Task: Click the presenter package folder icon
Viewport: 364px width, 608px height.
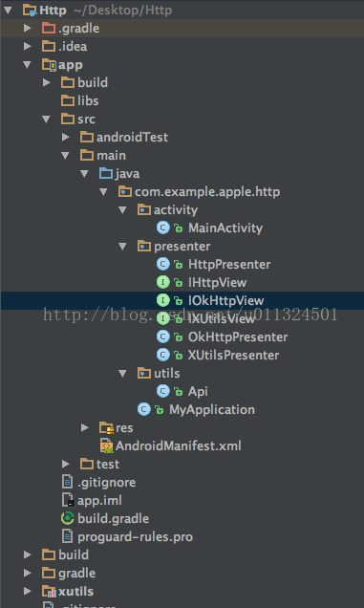Action: pos(144,247)
